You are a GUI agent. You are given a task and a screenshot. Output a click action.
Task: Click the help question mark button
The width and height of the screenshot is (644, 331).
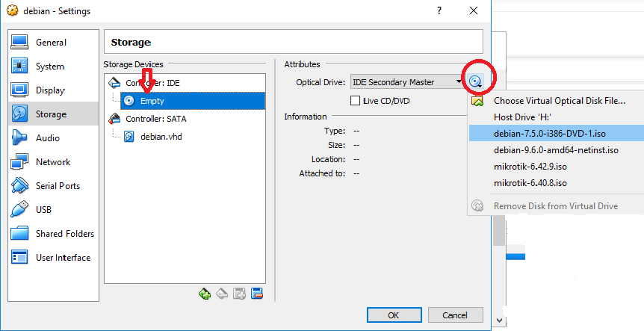click(x=439, y=10)
